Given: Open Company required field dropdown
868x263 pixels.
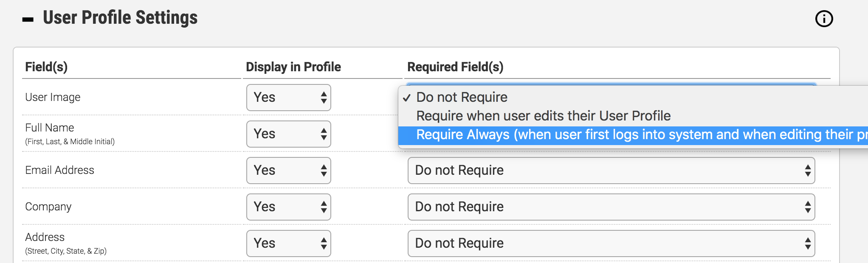Looking at the screenshot, I should [611, 207].
